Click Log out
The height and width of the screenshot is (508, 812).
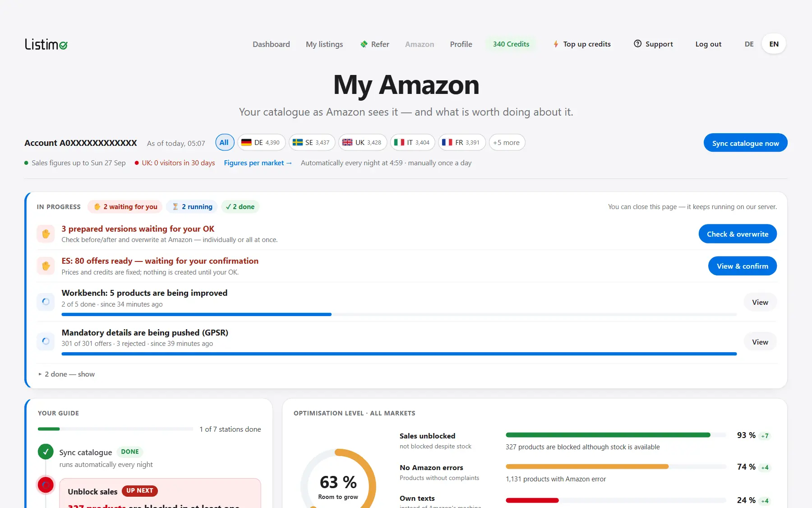pos(708,44)
